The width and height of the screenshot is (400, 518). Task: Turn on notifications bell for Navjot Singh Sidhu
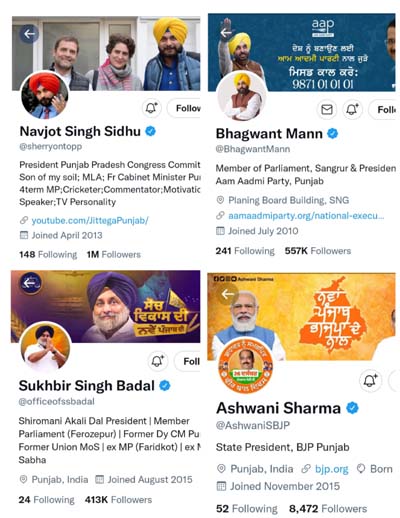click(x=152, y=108)
